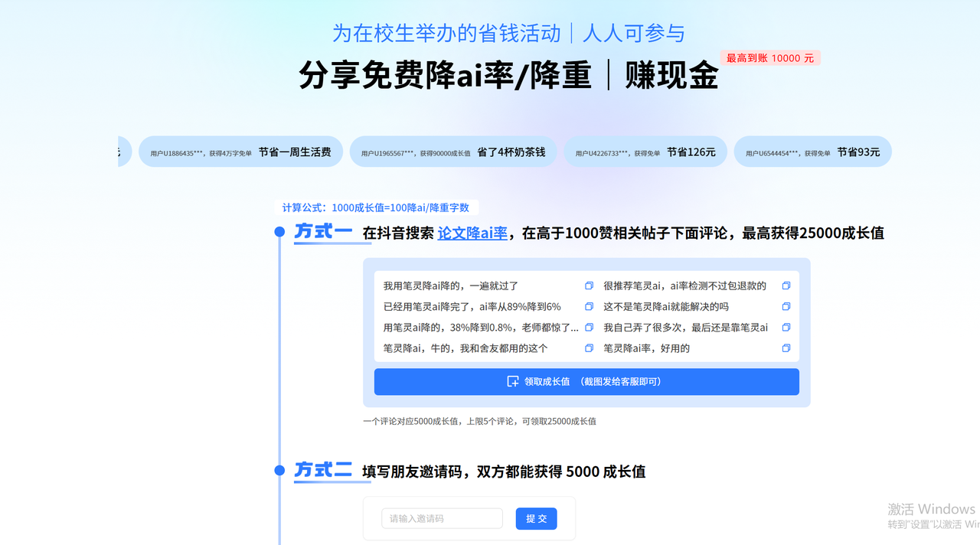Click the 方式一 step heading
The image size is (980, 545).
pyautogui.click(x=323, y=232)
